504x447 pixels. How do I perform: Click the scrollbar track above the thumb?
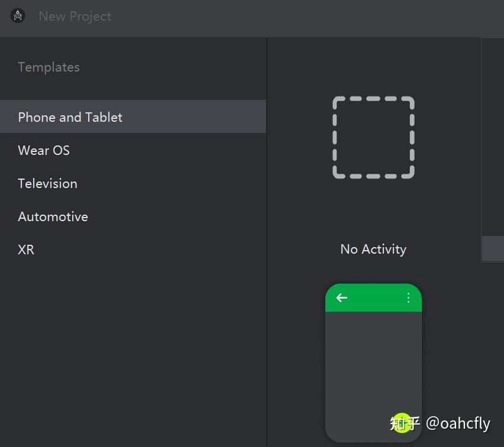(493, 136)
